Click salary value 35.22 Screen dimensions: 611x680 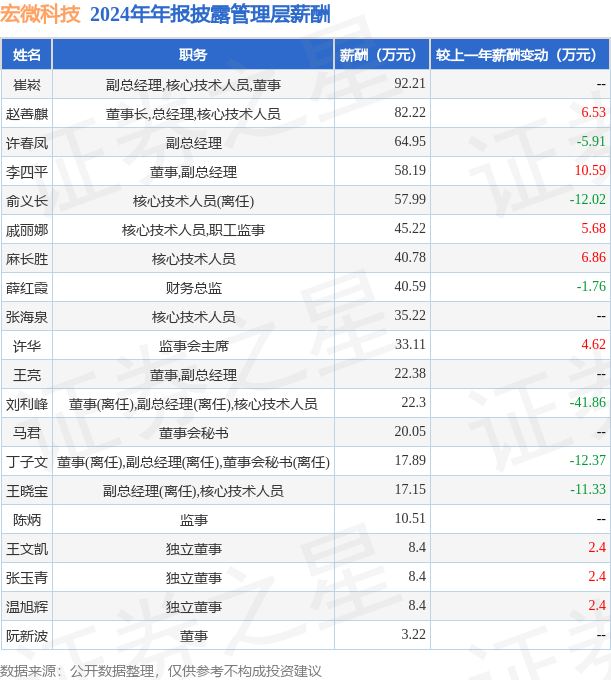pos(410,316)
